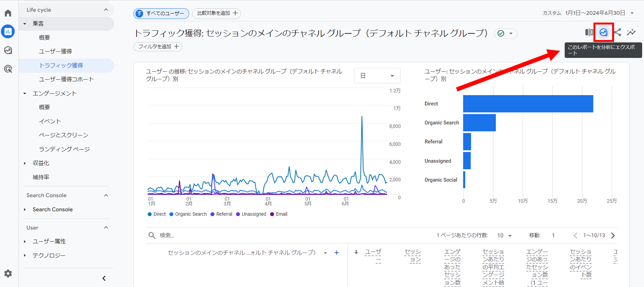Collapse the Life cycle section
Viewport: 644px width, 287px height.
pyautogui.click(x=106, y=10)
